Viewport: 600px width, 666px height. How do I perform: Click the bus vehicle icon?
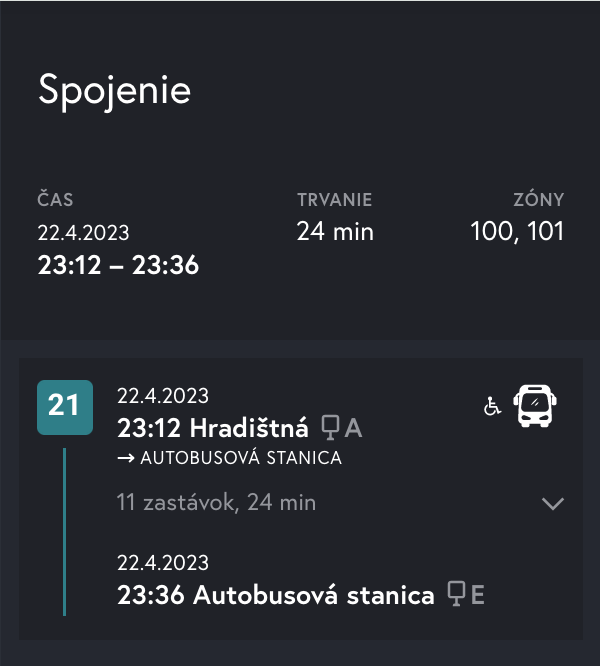click(535, 406)
